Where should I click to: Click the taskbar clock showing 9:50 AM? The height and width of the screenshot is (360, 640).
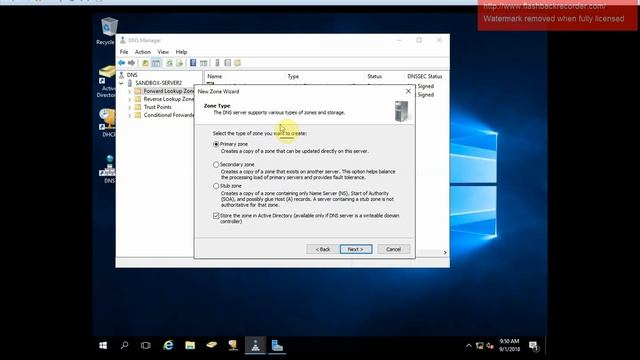pyautogui.click(x=509, y=345)
